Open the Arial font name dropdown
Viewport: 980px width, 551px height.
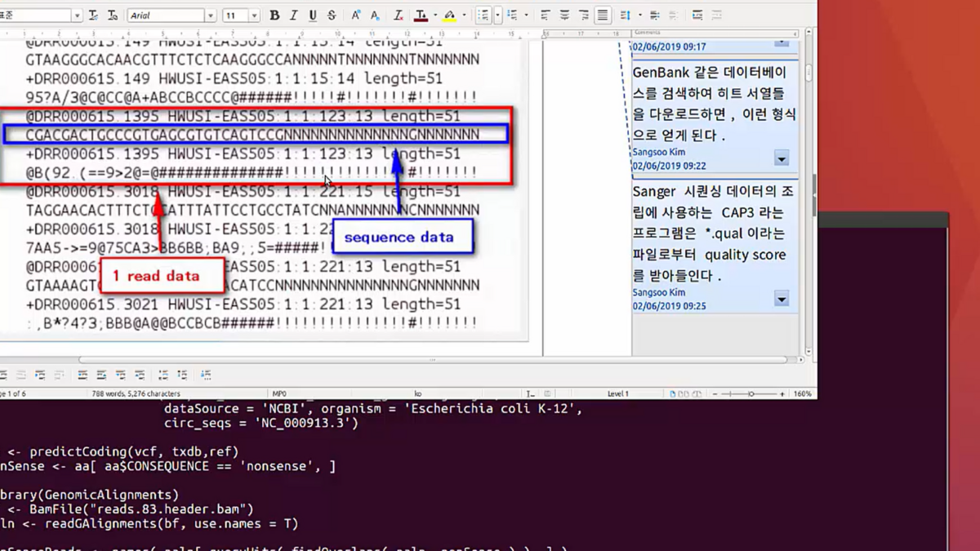(211, 16)
